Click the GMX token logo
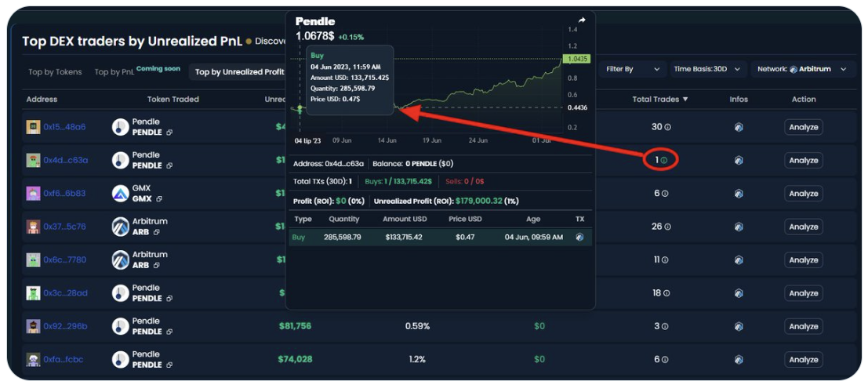868x392 pixels. click(x=120, y=194)
